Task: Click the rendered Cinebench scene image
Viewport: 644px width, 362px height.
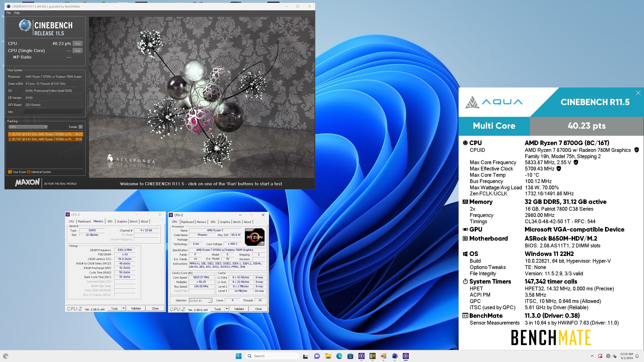Action: coord(202,97)
